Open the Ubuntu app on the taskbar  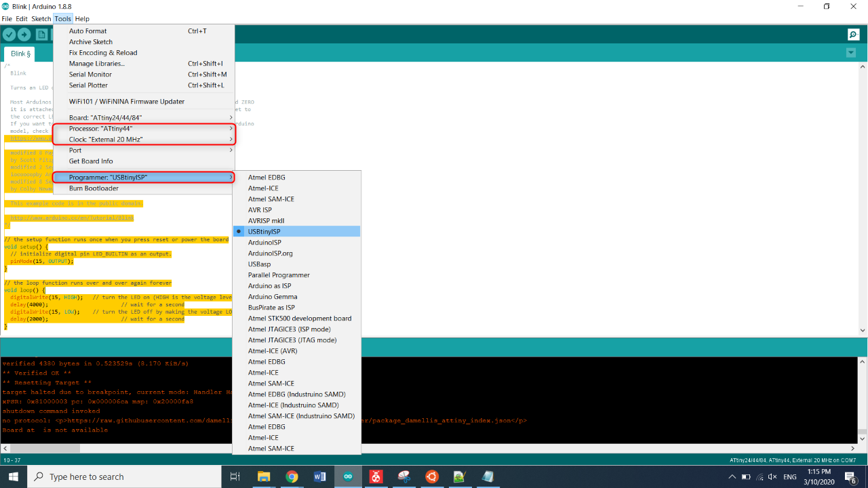[x=431, y=476]
